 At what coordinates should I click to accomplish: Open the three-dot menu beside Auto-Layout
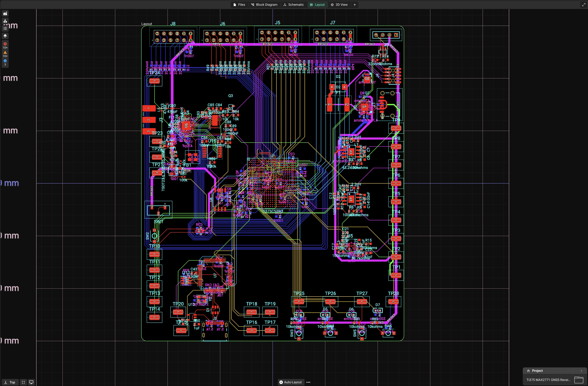pos(308,382)
